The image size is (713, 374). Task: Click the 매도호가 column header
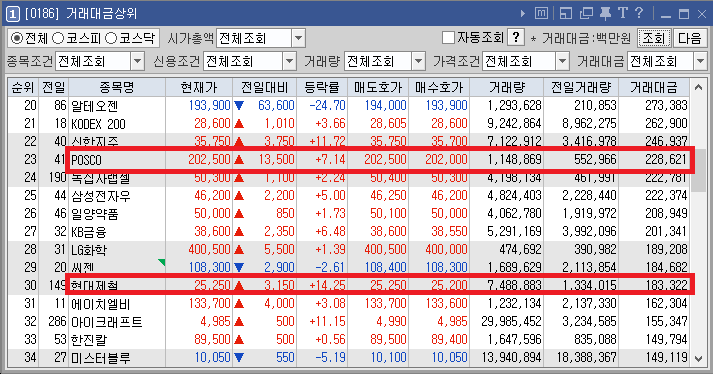tap(378, 87)
